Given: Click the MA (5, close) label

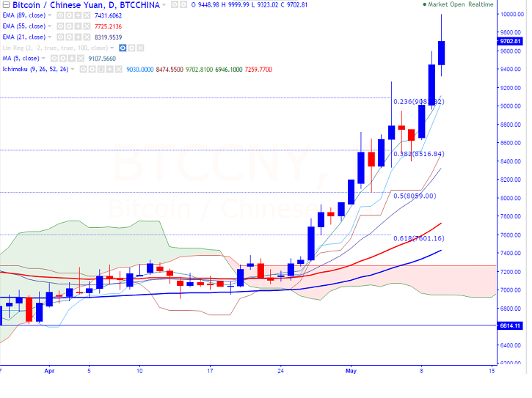Looking at the screenshot, I should coord(21,59).
